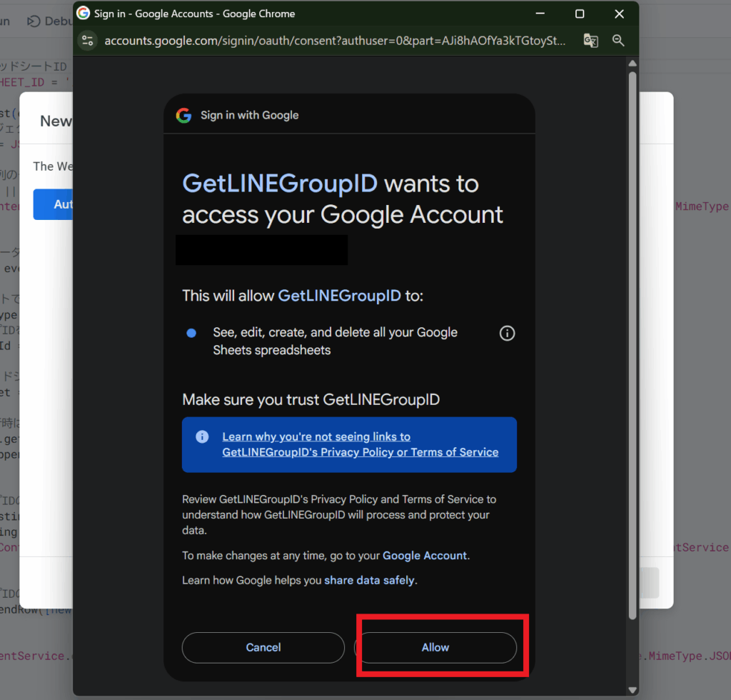Maximize the Chrome sign-in window

click(x=580, y=14)
